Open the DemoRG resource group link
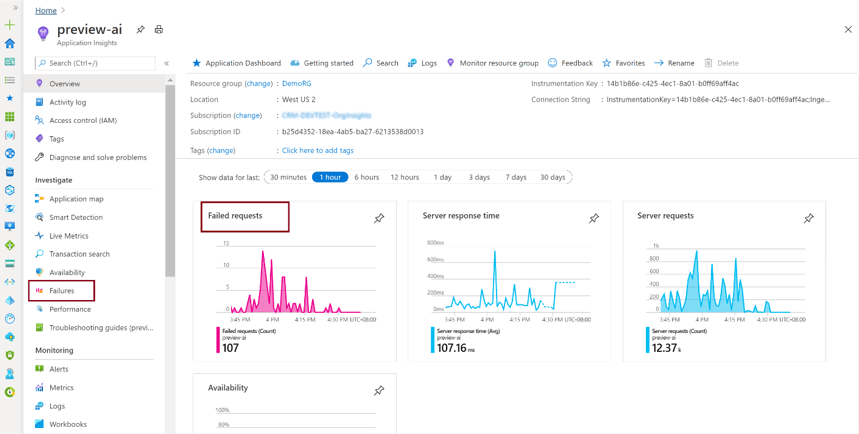Viewport: 859px width, 434px height. pyautogui.click(x=296, y=84)
